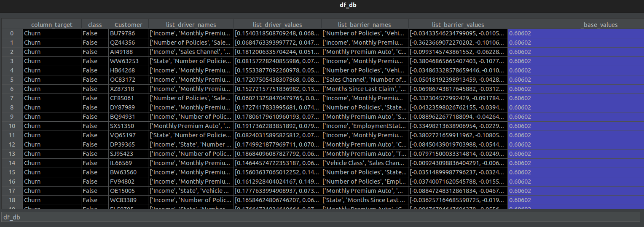644x227 pixels.
Task: Select the list_driver_names column header
Action: pos(191,25)
